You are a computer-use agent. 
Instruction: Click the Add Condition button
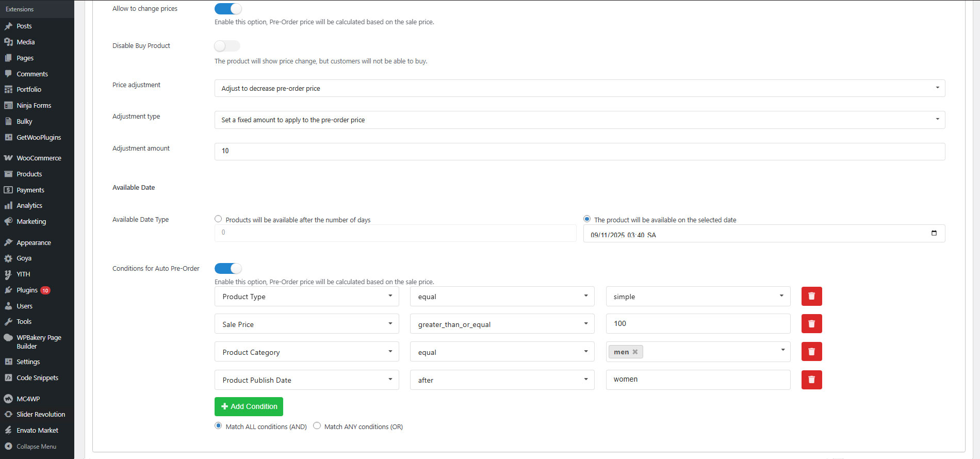click(249, 406)
